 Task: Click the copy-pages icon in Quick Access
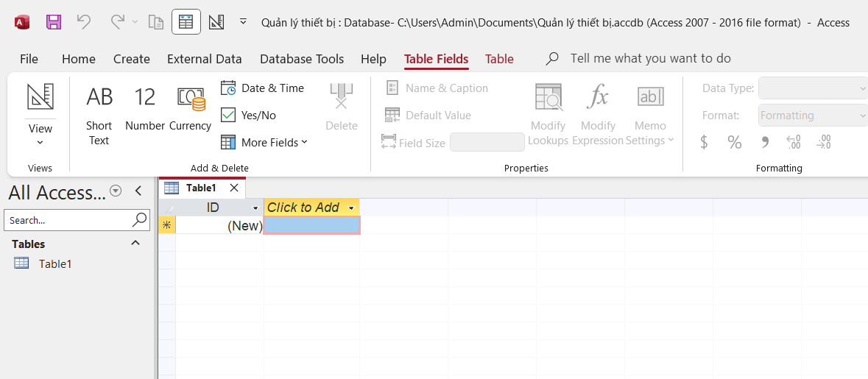point(156,22)
